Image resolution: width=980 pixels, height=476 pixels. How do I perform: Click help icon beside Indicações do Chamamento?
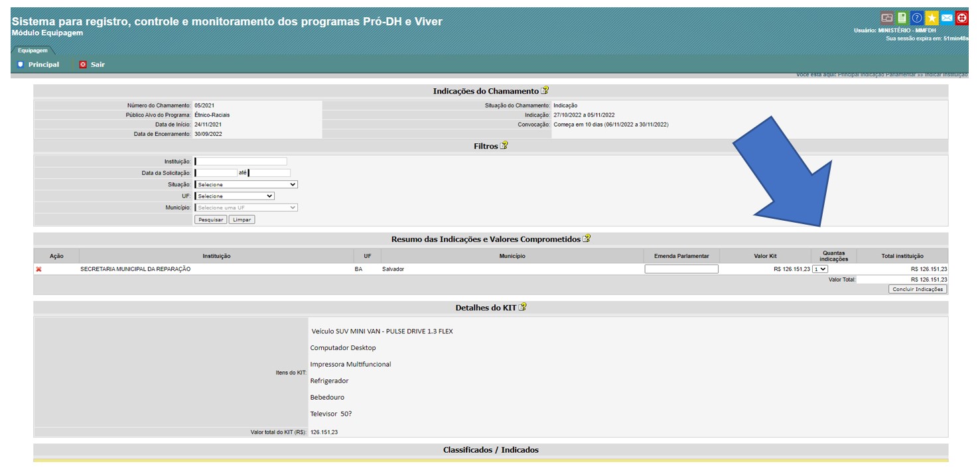pyautogui.click(x=545, y=91)
